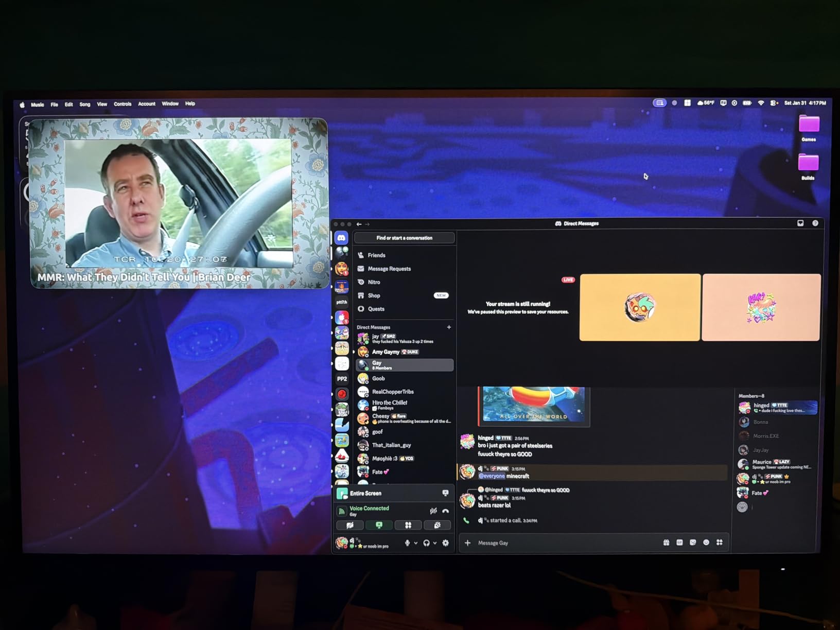Open the Controls menu in the menu bar

(122, 103)
